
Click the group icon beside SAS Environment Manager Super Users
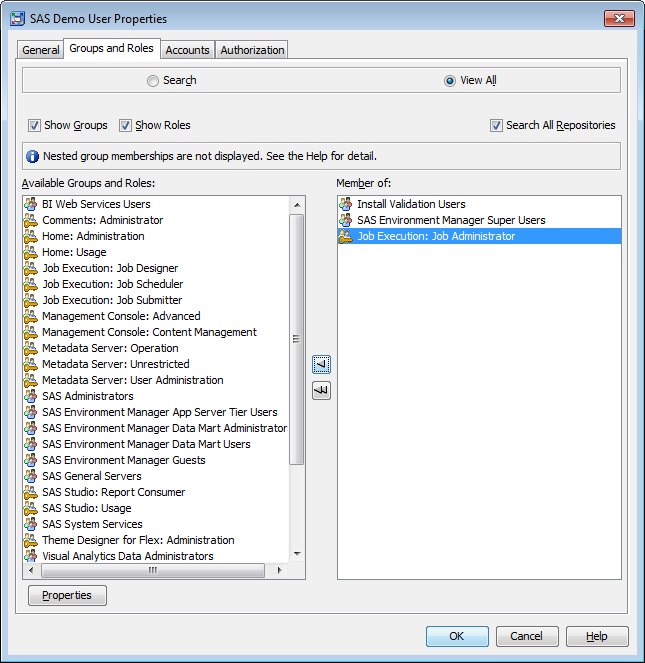point(346,220)
